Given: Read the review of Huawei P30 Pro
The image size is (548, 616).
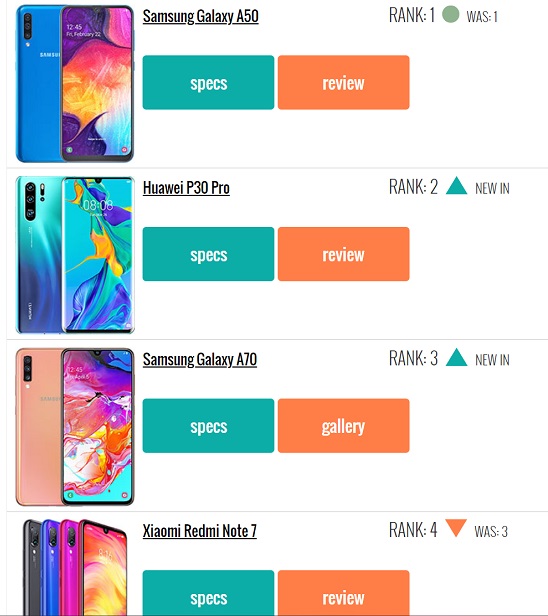Looking at the screenshot, I should (x=344, y=254).
